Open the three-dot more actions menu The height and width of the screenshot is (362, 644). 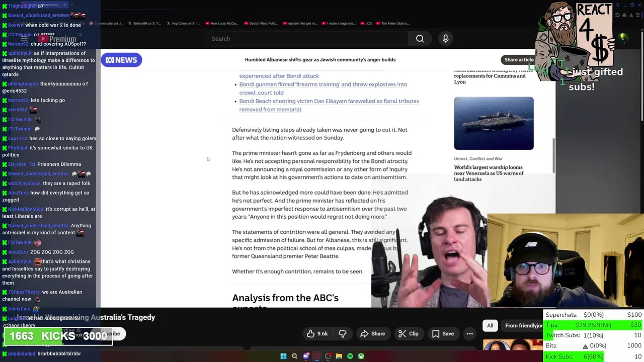(x=469, y=334)
